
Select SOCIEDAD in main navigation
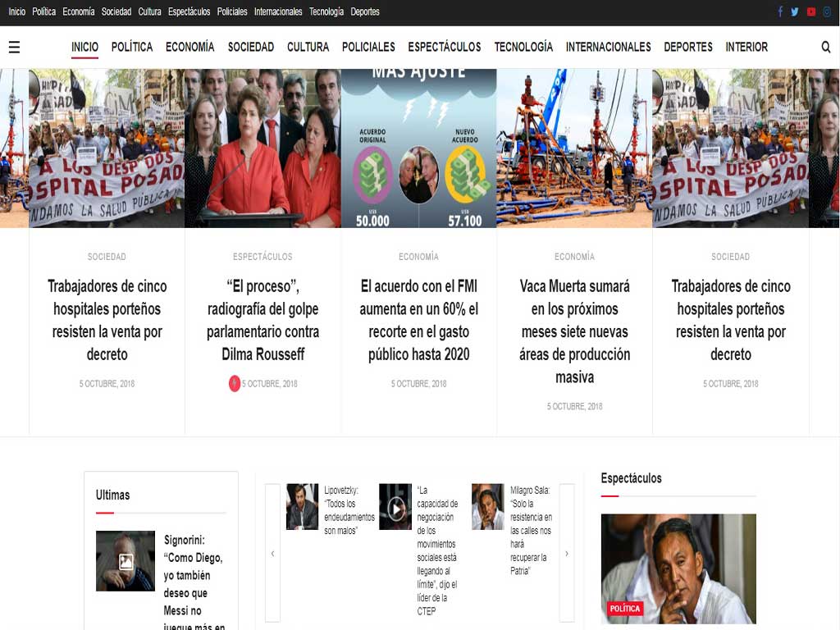coord(251,47)
